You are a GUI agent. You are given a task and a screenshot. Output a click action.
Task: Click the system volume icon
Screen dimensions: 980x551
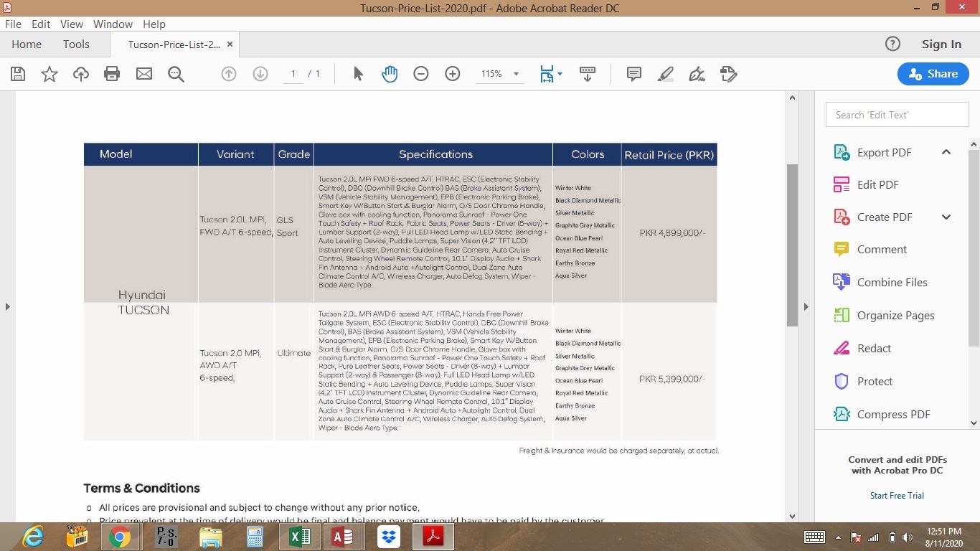pyautogui.click(x=908, y=537)
